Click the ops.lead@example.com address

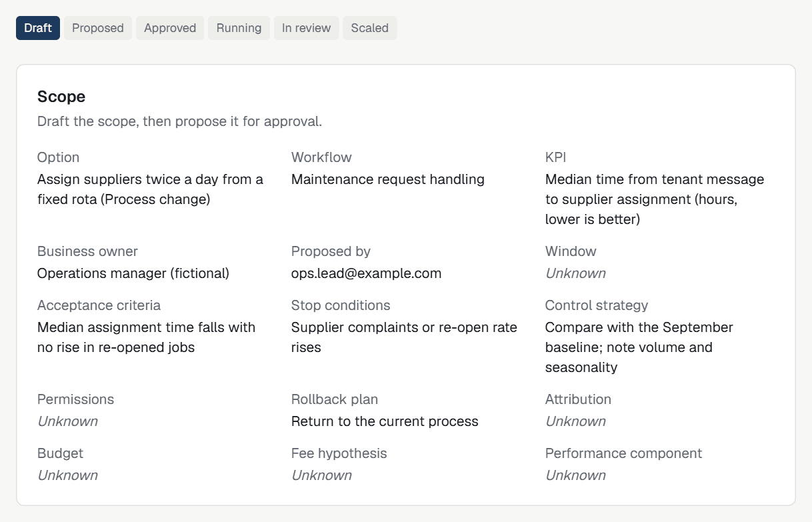click(366, 273)
